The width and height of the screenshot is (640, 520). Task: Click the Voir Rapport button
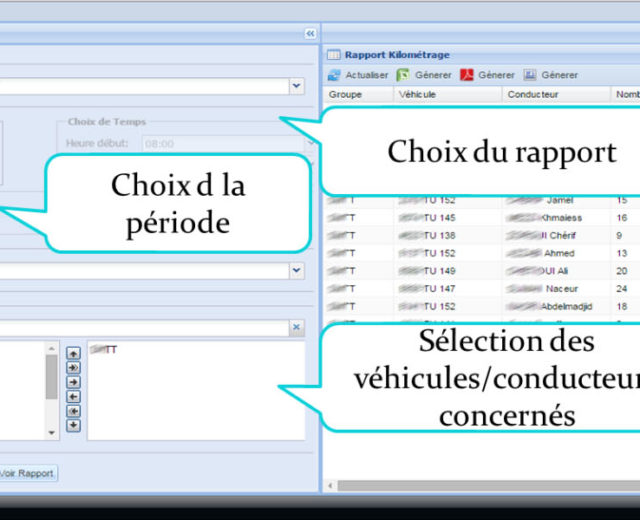pyautogui.click(x=27, y=473)
